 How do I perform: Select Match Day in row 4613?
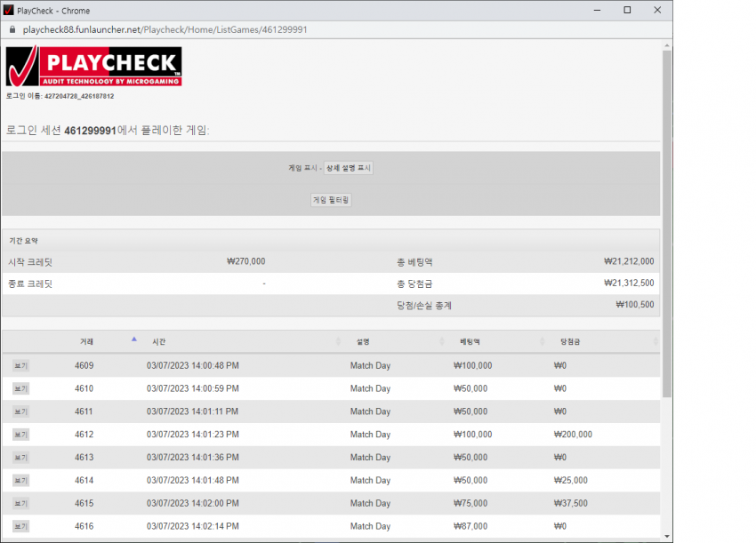(370, 457)
